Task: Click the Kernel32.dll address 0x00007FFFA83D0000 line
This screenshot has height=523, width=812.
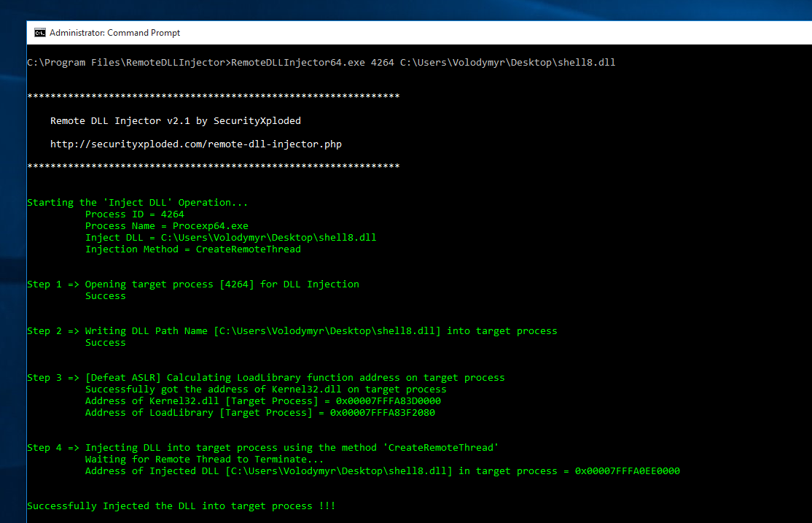Action: pyautogui.click(x=263, y=400)
